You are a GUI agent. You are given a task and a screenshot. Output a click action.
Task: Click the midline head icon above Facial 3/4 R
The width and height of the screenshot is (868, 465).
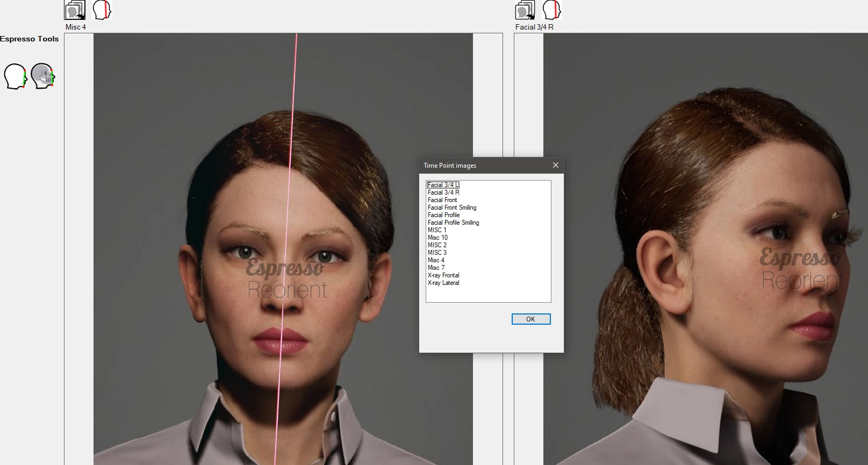pyautogui.click(x=551, y=10)
